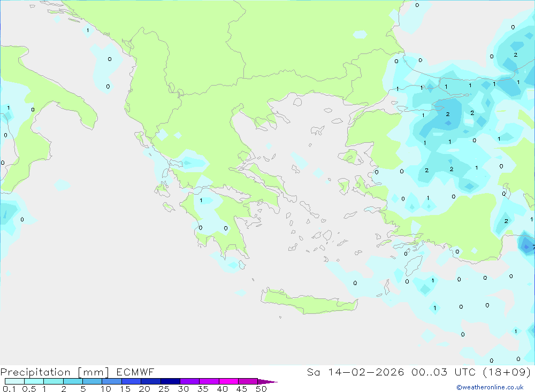The height and width of the screenshot is (392, 535).
Task: Select the 2–5 mm legend color swatch
Action: point(73,381)
